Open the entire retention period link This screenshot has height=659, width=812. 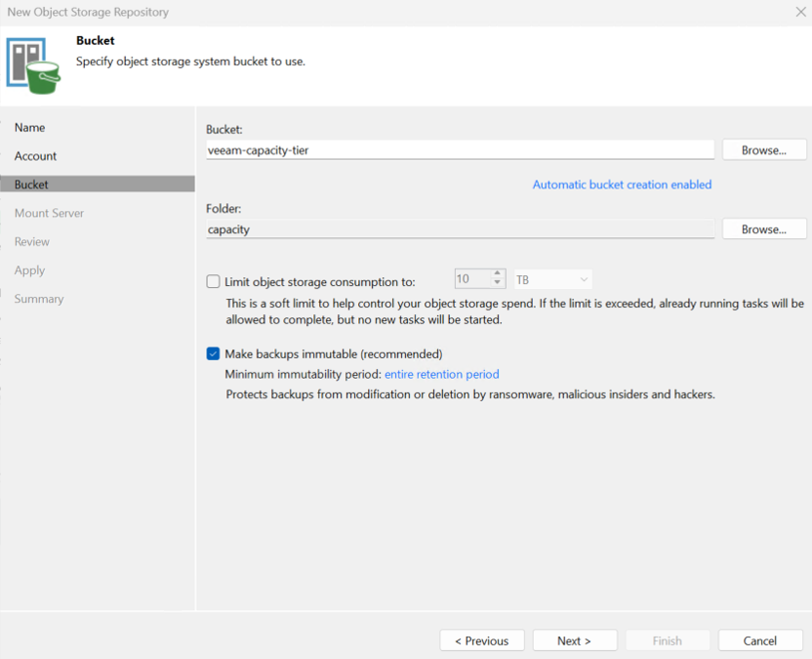[x=442, y=374]
